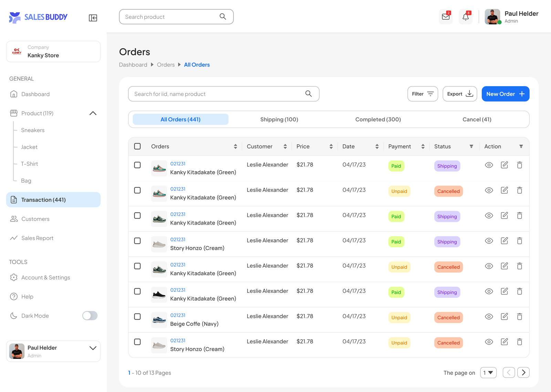Tick the checkbox for Beige Coffe (Navy) order
This screenshot has width=551, height=392.
pos(137,317)
